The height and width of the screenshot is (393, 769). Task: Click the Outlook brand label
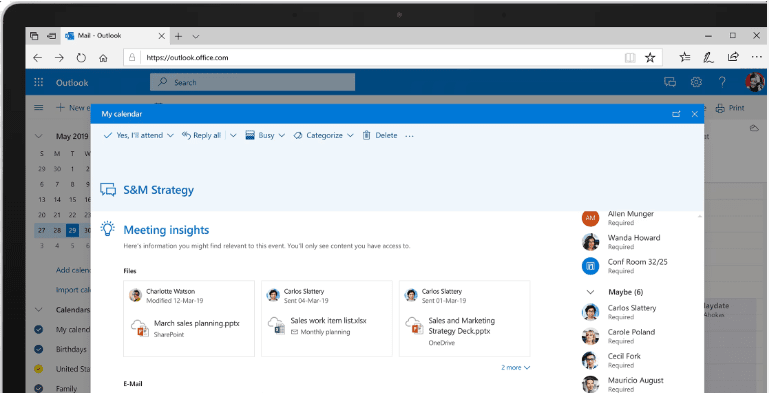(72, 82)
